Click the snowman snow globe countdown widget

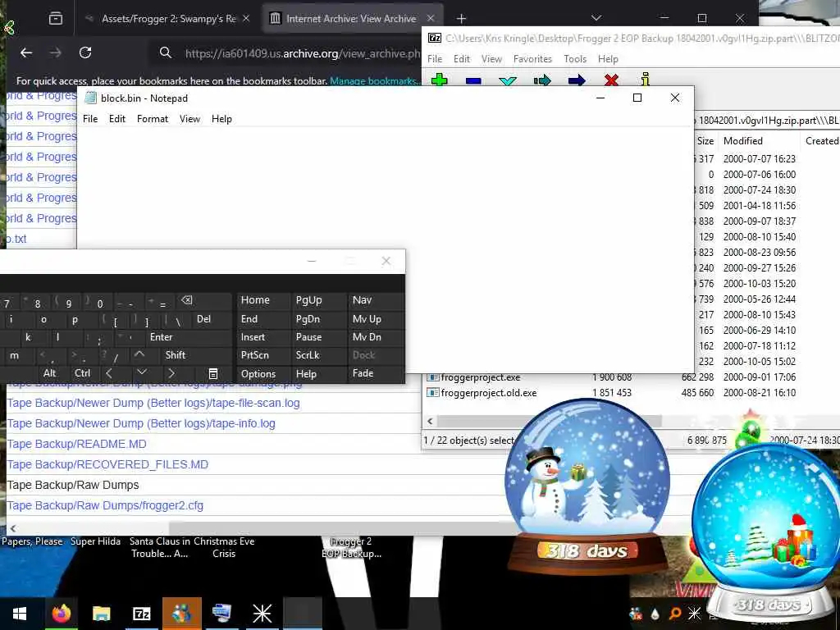587,487
